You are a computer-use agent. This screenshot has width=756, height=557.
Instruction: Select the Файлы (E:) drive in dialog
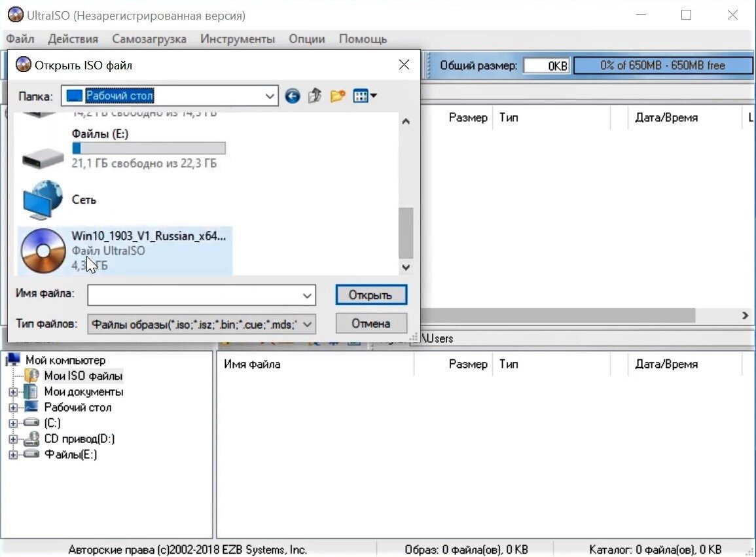tap(123, 149)
